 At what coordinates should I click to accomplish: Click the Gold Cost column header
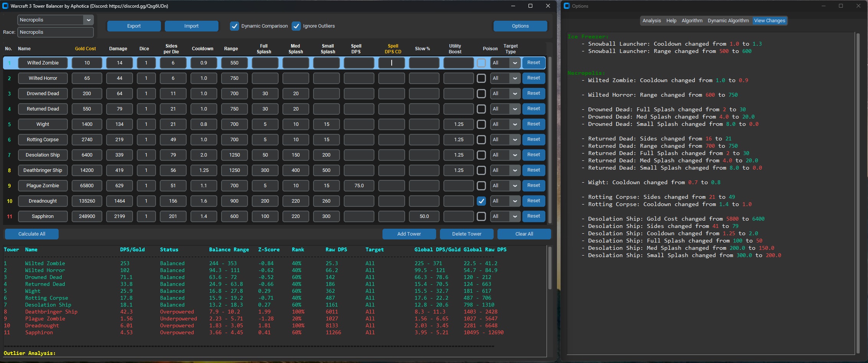pyautogui.click(x=85, y=49)
